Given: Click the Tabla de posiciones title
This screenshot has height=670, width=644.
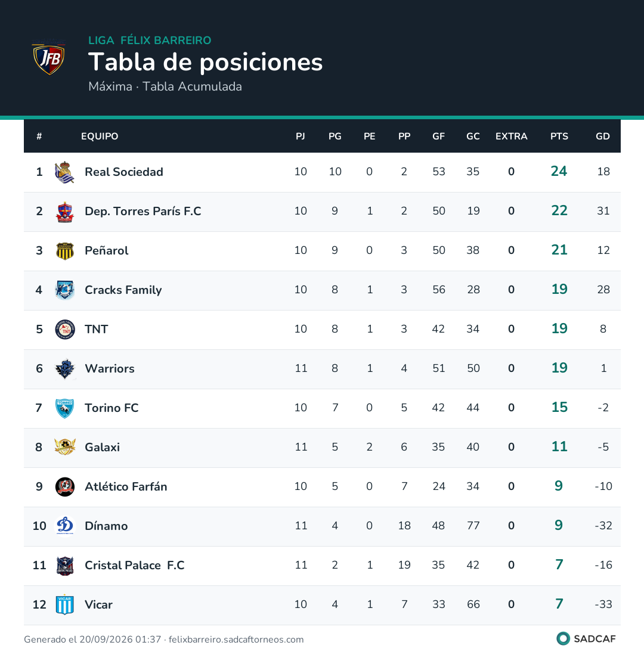Looking at the screenshot, I should point(205,63).
